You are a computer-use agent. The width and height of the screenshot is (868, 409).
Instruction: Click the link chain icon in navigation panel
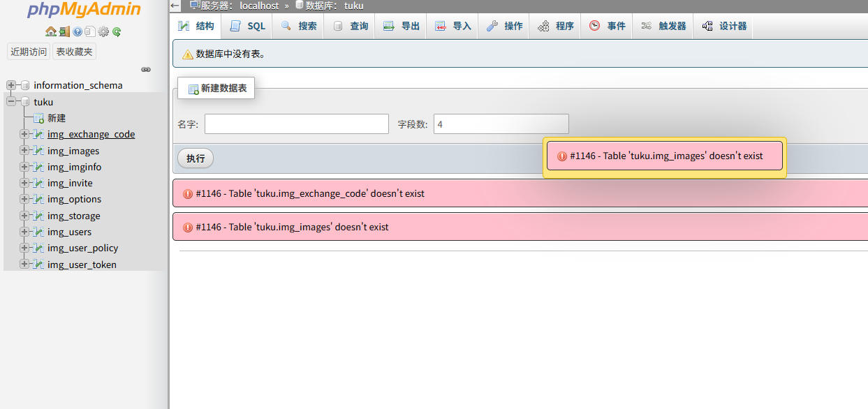point(146,69)
